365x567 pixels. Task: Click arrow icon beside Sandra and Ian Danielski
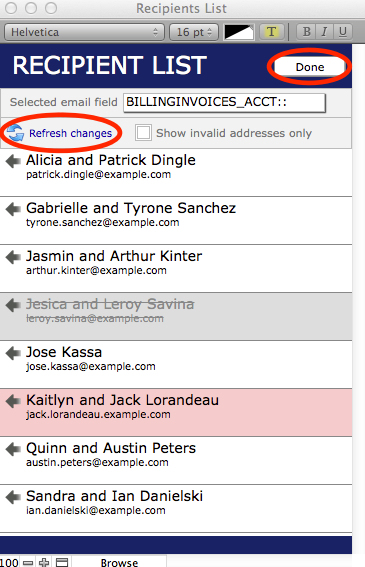[13, 497]
